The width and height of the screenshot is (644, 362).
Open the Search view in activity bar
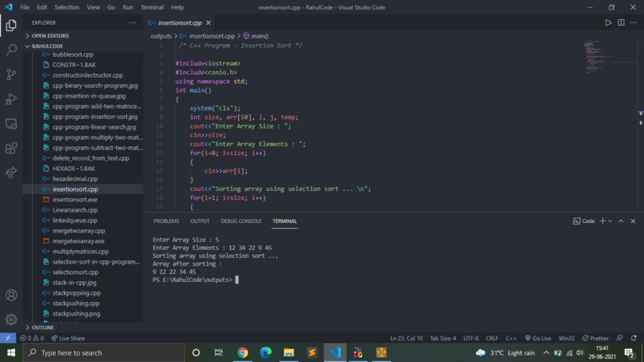pos(11,50)
